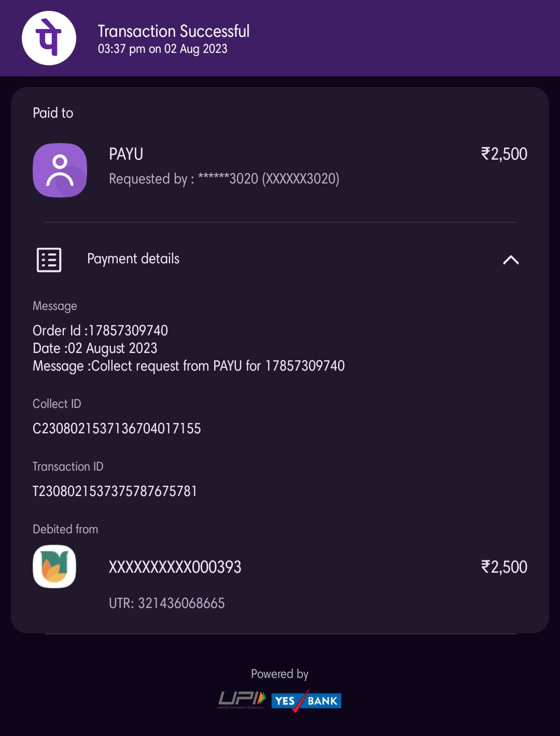Tap the debited bank account logo

[54, 567]
